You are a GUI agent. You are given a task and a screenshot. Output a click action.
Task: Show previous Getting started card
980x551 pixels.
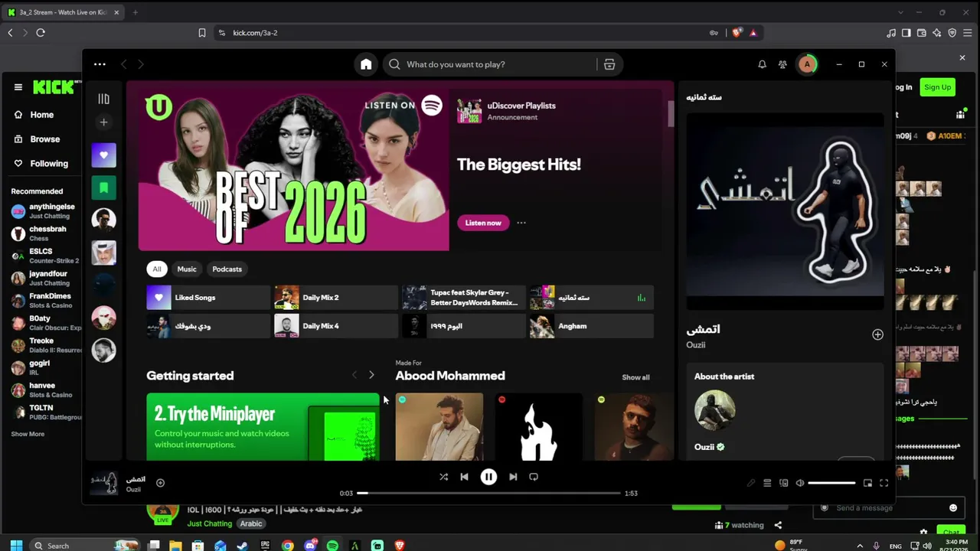[354, 375]
